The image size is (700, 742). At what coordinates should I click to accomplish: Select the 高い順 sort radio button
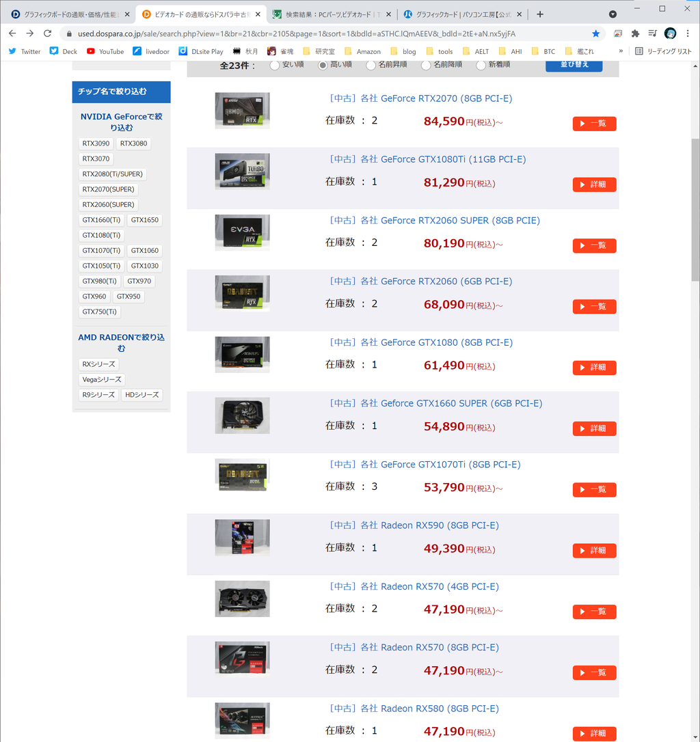[323, 66]
